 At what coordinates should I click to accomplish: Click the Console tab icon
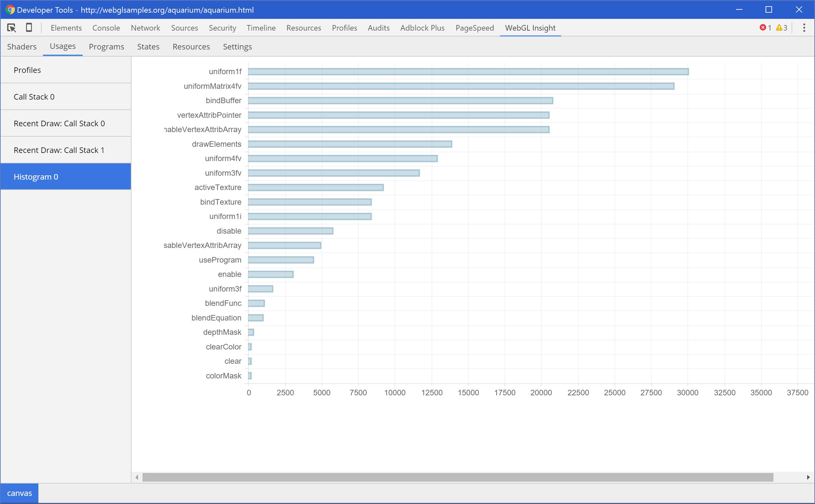click(105, 27)
